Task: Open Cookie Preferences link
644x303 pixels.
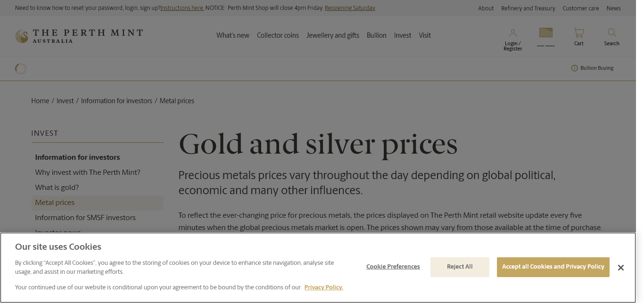Action: pyautogui.click(x=393, y=267)
